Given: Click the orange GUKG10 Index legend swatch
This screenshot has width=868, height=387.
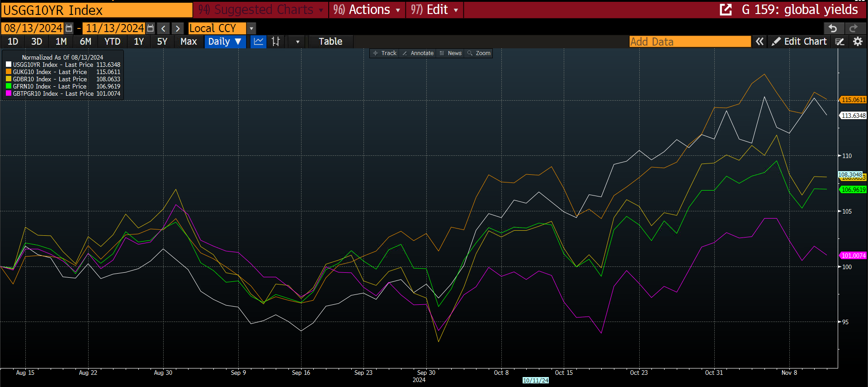Looking at the screenshot, I should point(9,72).
